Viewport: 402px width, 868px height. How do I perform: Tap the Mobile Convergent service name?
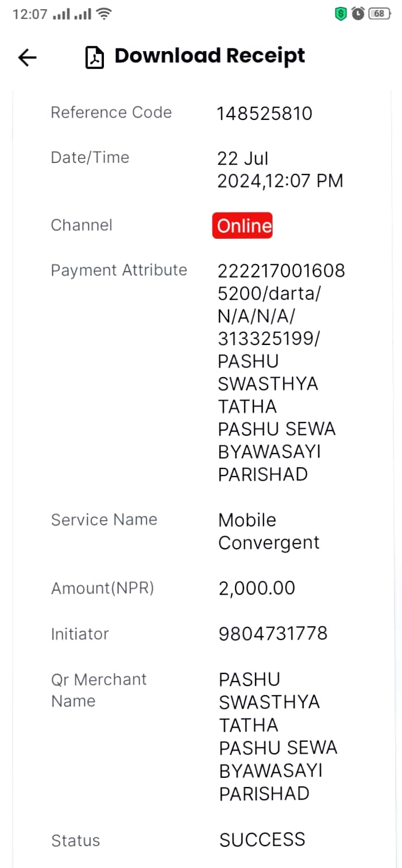click(x=269, y=531)
